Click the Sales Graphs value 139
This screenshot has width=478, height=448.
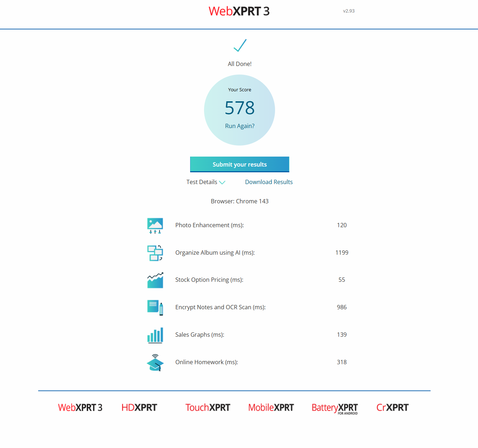coord(342,335)
